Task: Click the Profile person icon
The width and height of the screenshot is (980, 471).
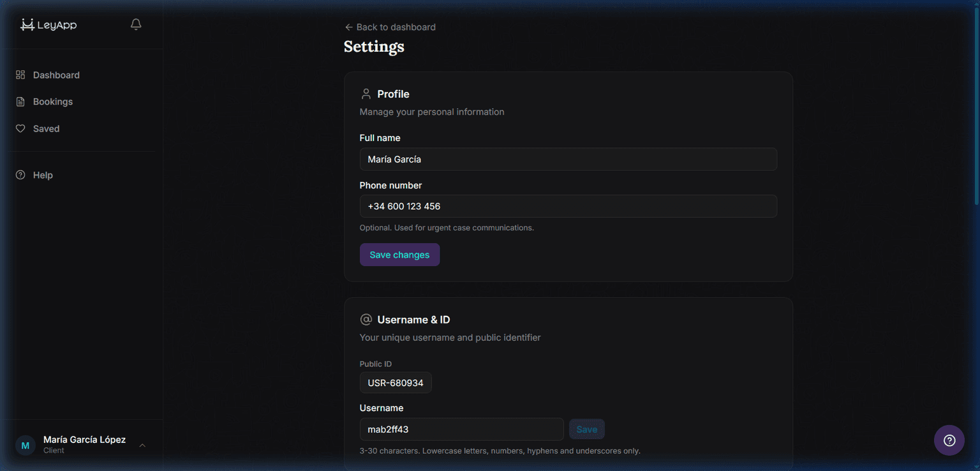Action: tap(366, 93)
